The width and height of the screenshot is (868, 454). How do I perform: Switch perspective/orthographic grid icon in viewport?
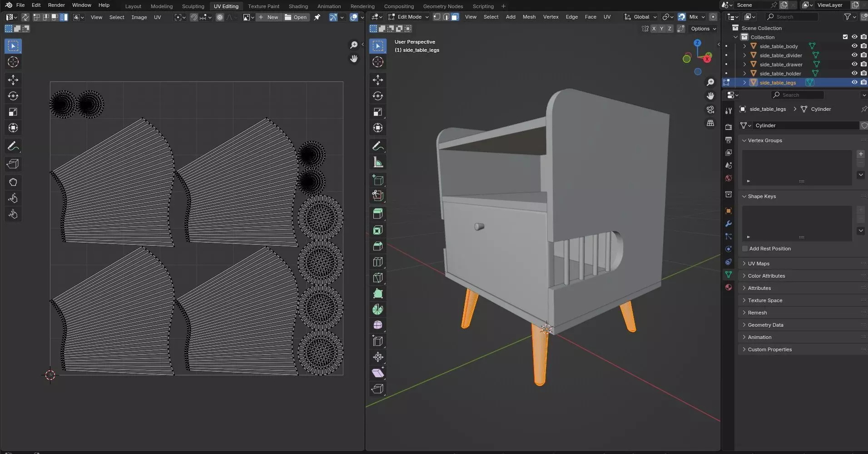point(710,123)
